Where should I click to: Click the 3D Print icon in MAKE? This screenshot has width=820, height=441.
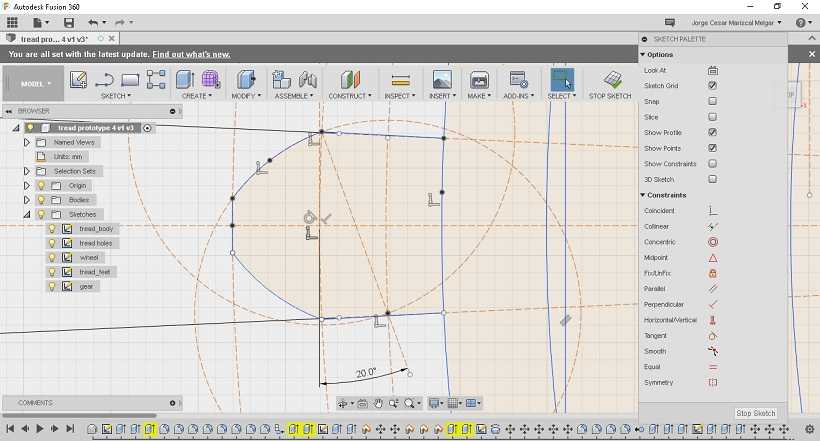[479, 80]
